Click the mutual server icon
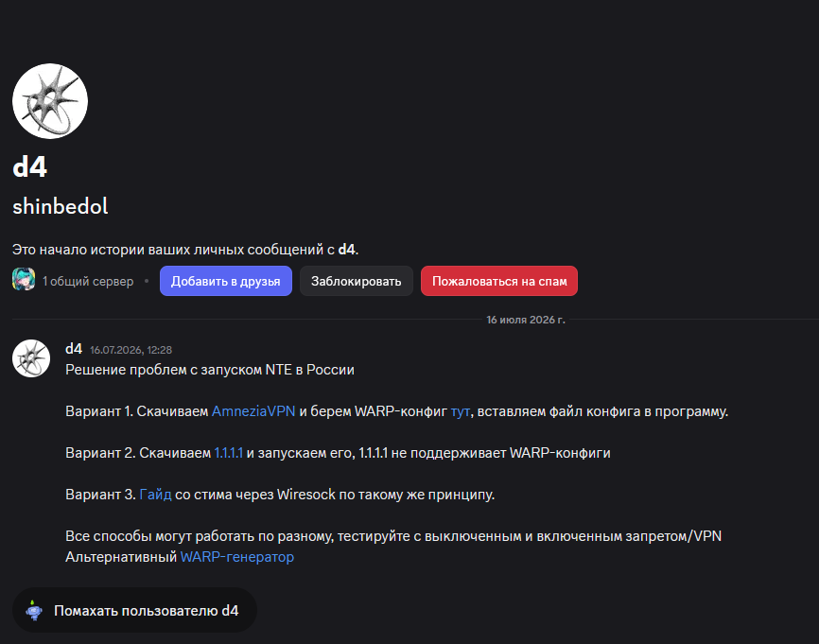 pyautogui.click(x=24, y=279)
